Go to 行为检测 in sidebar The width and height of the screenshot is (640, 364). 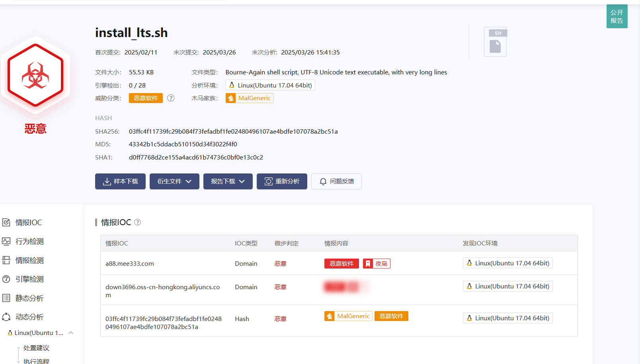point(29,241)
